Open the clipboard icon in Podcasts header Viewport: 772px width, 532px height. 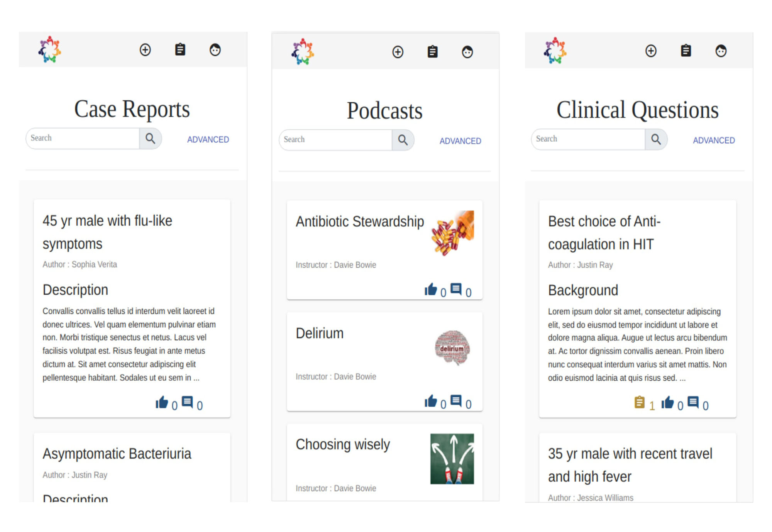tap(432, 52)
